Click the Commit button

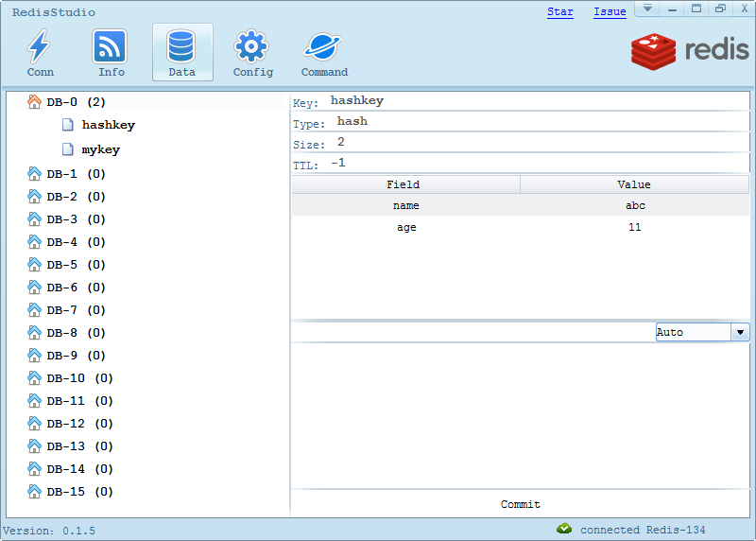click(x=521, y=504)
